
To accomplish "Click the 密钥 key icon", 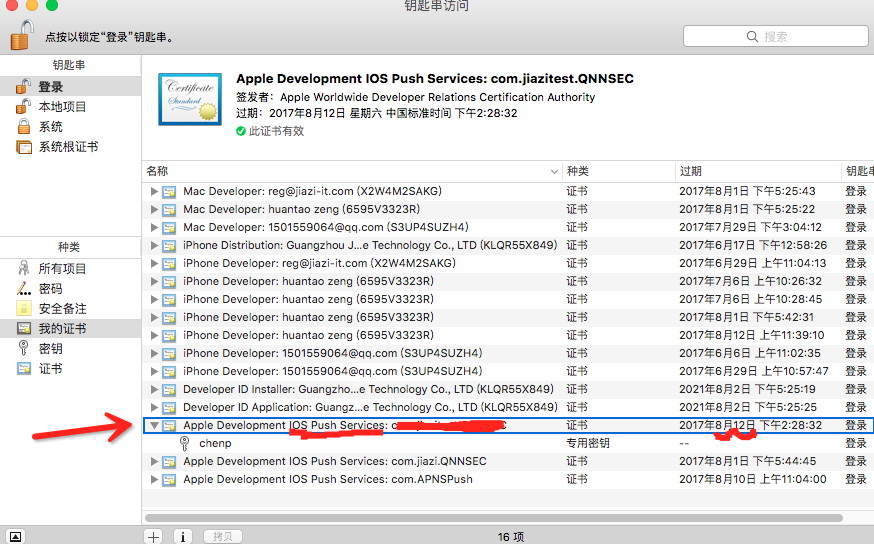I will click(23, 348).
